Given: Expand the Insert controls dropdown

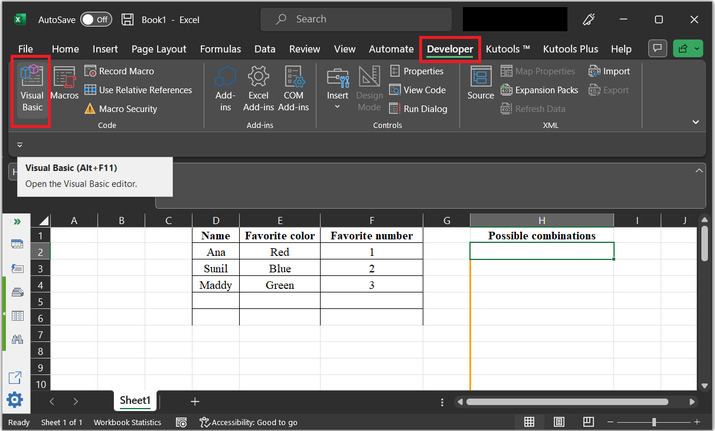Looking at the screenshot, I should (337, 106).
